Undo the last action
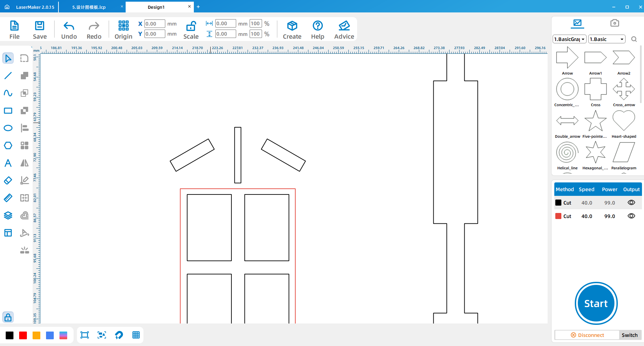644x346 pixels. (69, 30)
